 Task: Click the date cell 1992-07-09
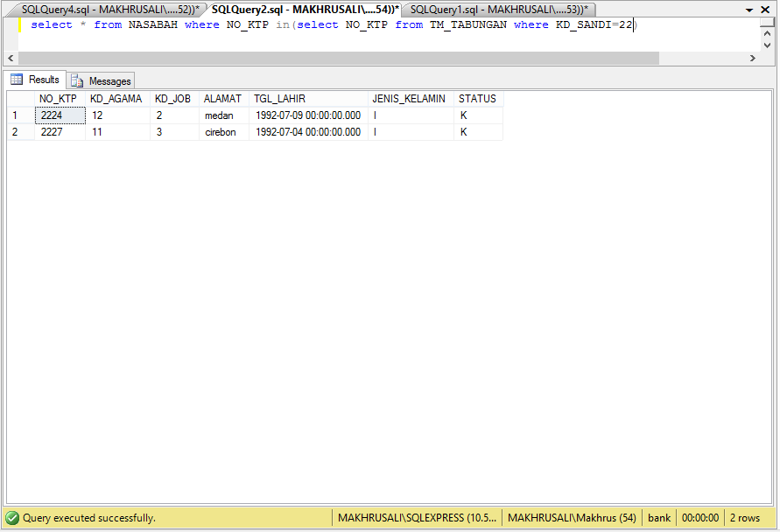(x=308, y=115)
